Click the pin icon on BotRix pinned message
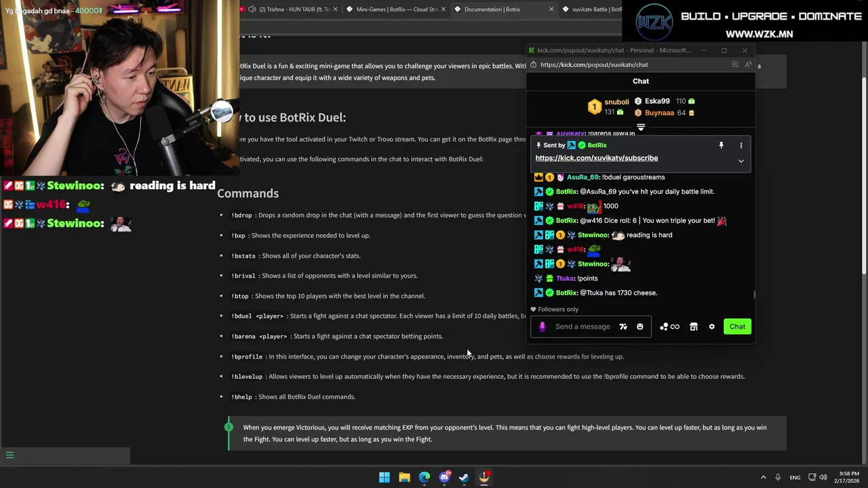The width and height of the screenshot is (868, 488). tap(721, 145)
